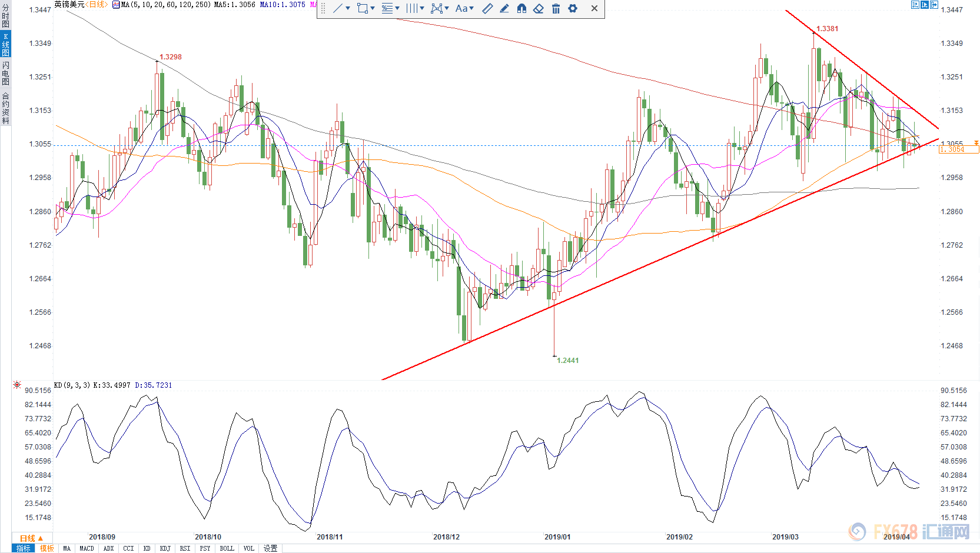Choose the PSY indicator button
Image resolution: width=980 pixels, height=553 pixels.
205,548
